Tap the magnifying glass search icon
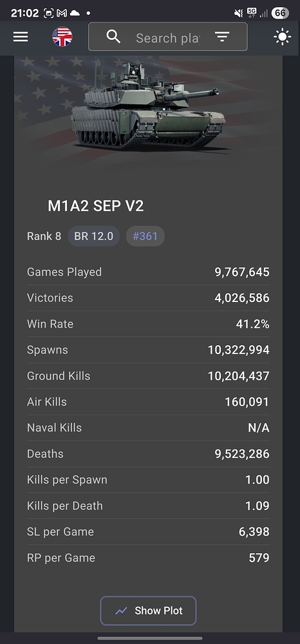This screenshot has width=300, height=644. (x=114, y=37)
